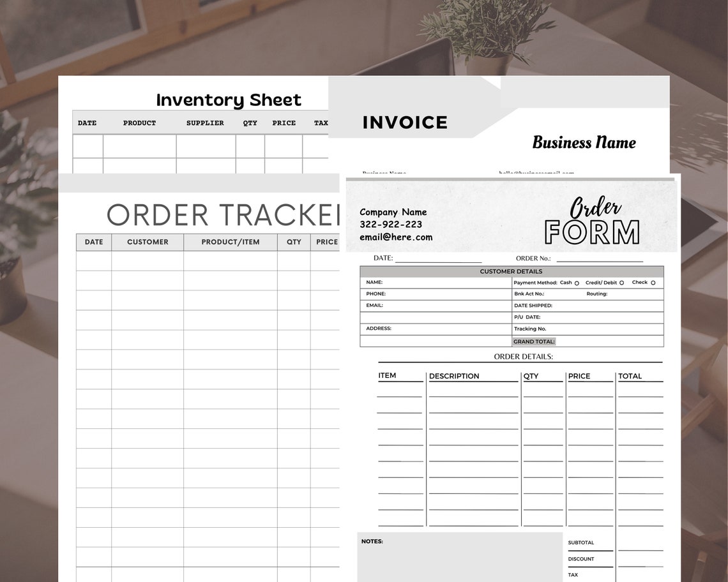Click the NAME input field
The height and width of the screenshot is (582, 728).
(x=434, y=282)
